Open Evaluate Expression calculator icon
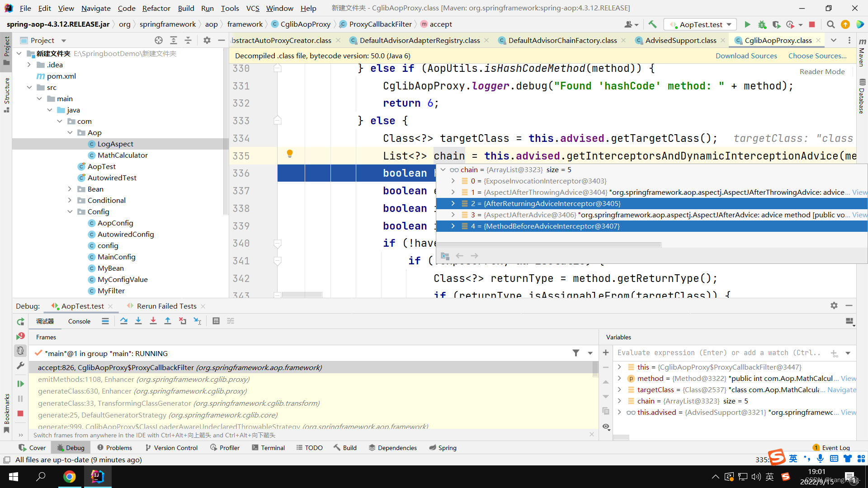The image size is (868, 488). tap(216, 321)
